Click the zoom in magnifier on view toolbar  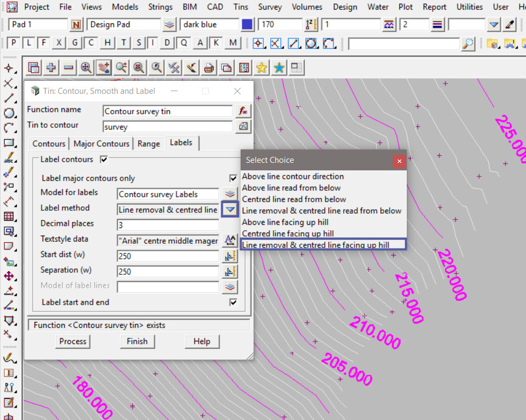[x=86, y=68]
